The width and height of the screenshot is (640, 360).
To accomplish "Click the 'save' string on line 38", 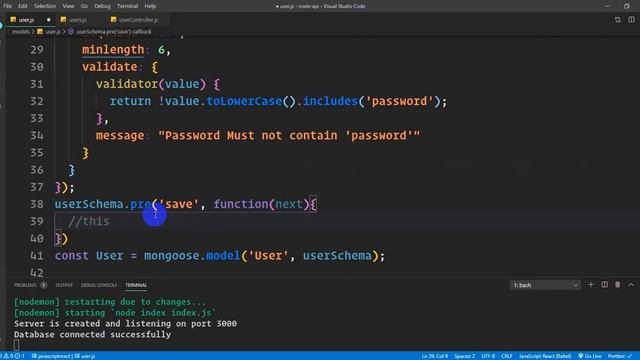I will 179,204.
